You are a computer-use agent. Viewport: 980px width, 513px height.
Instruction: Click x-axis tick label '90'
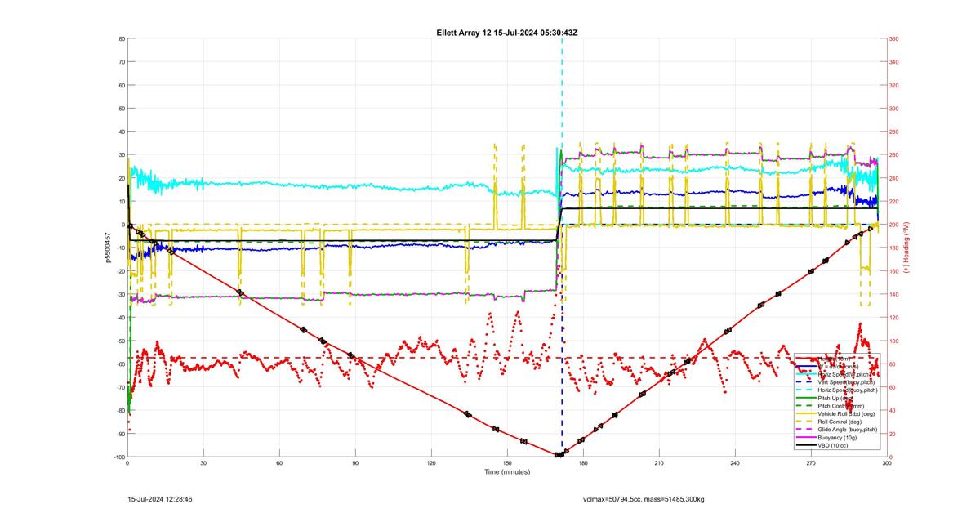[x=355, y=463]
